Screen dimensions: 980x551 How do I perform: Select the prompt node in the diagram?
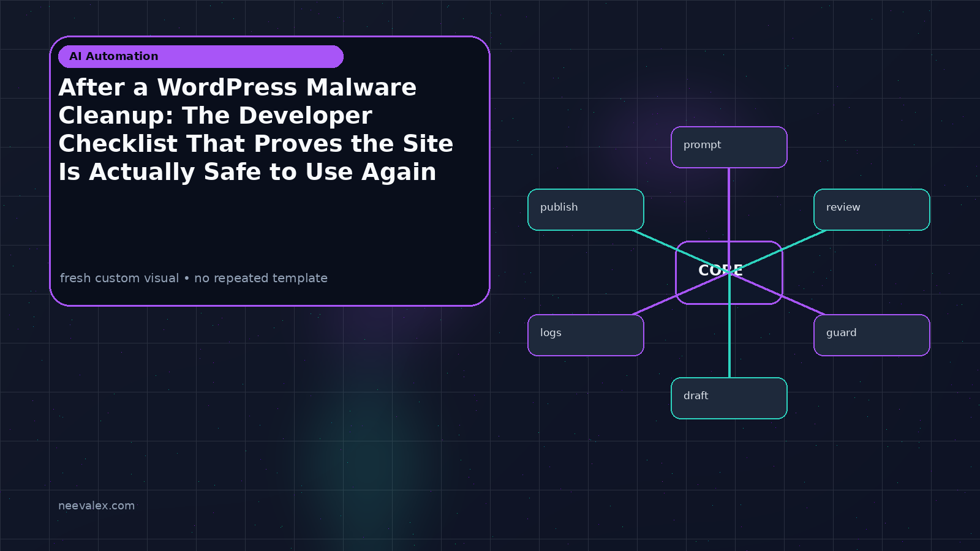click(x=729, y=147)
